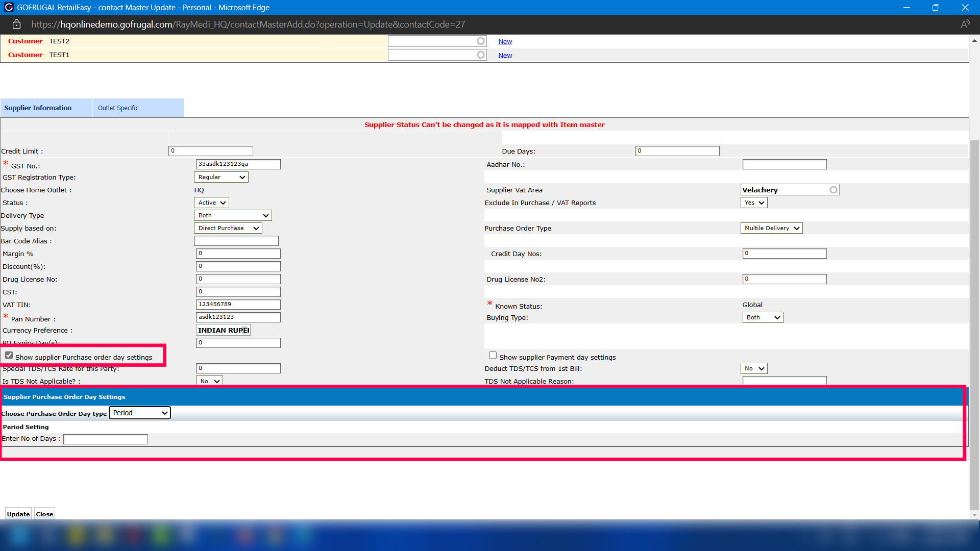Click scroll down arrow on page scrollbar
The height and width of the screenshot is (551, 980).
pyautogui.click(x=974, y=515)
